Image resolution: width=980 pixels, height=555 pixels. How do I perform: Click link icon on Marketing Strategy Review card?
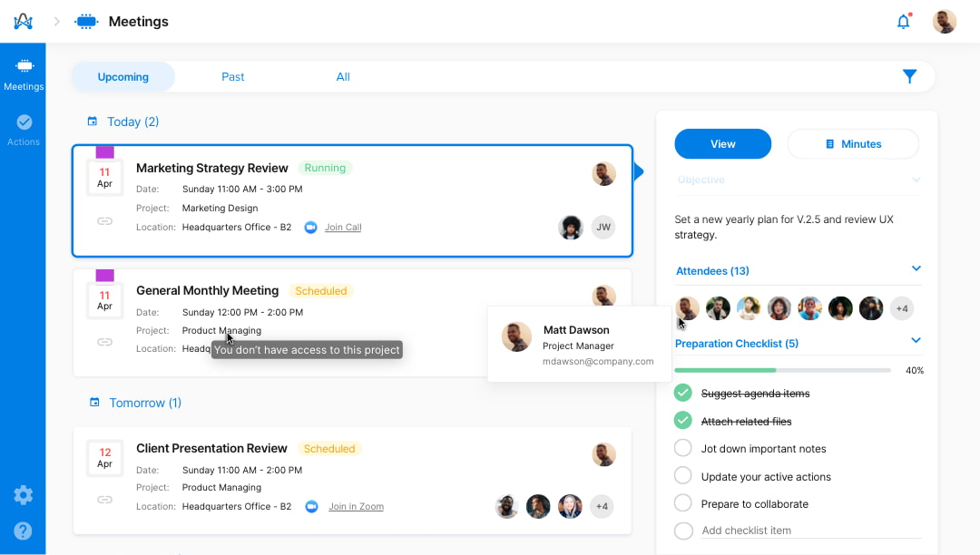pos(105,221)
